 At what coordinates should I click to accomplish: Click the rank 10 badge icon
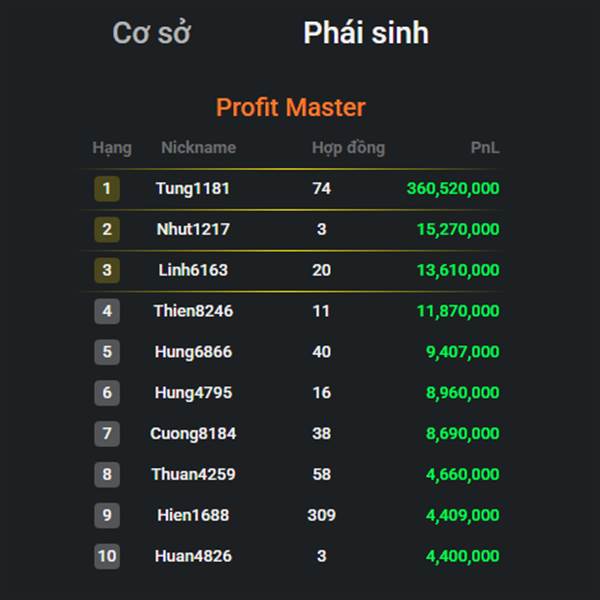coord(107,556)
